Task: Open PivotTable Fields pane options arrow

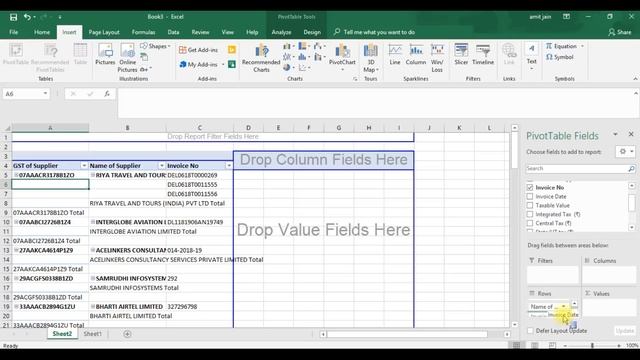Action: [615, 134]
